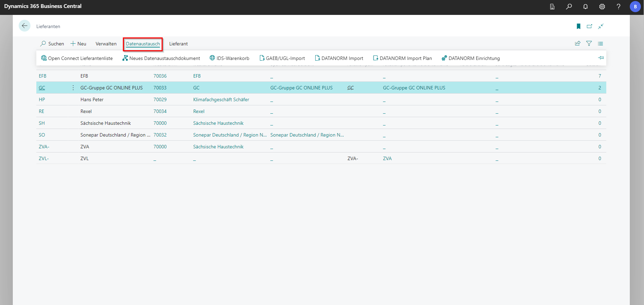Click Neues Datenaustauschdokument button
Screen dimensions: 644x305
tap(161, 58)
